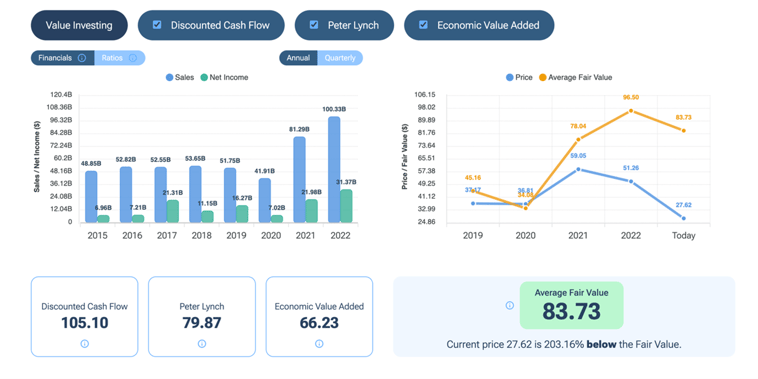Click the 2019 fair value point 45.16
This screenshot has height=379, width=758.
[473, 191]
